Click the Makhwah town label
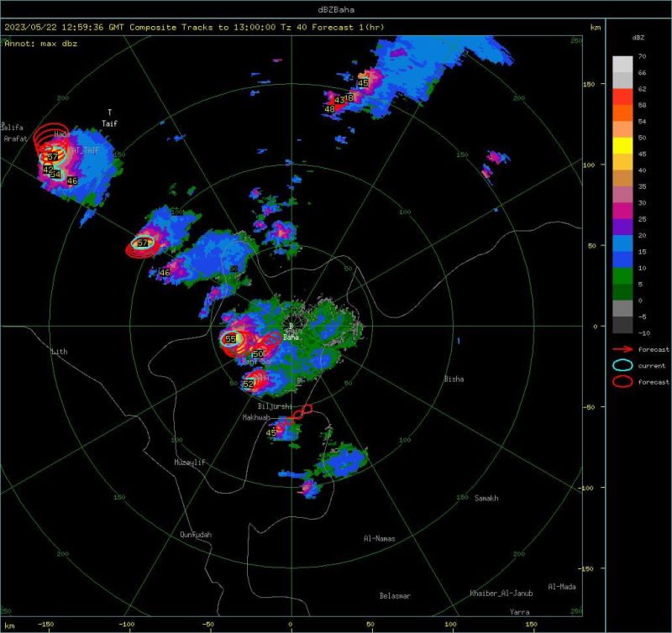Image resolution: width=672 pixels, height=633 pixels. 256,417
